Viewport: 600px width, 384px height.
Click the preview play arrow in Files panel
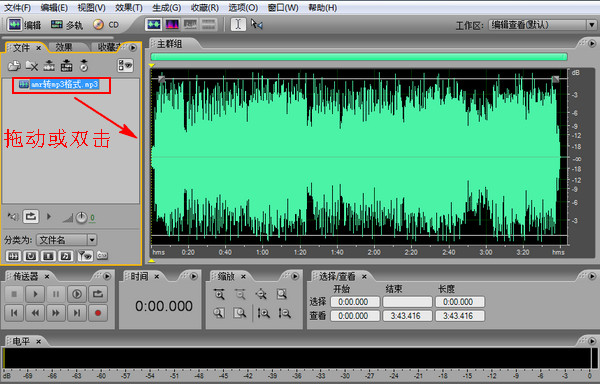[49, 216]
